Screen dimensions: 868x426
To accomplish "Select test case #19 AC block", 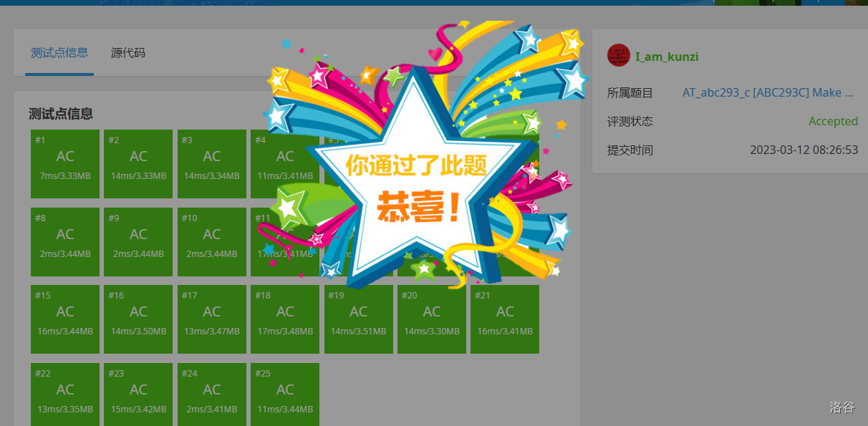I will click(x=359, y=319).
